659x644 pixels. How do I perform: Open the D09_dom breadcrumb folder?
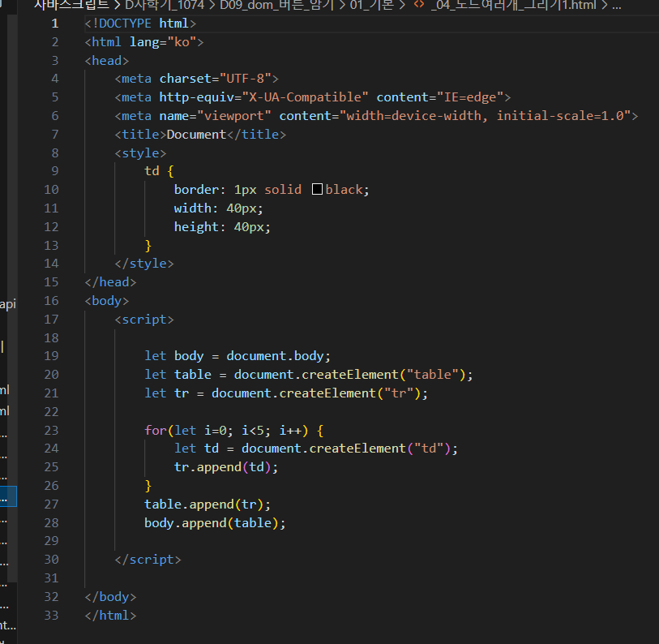click(277, 5)
